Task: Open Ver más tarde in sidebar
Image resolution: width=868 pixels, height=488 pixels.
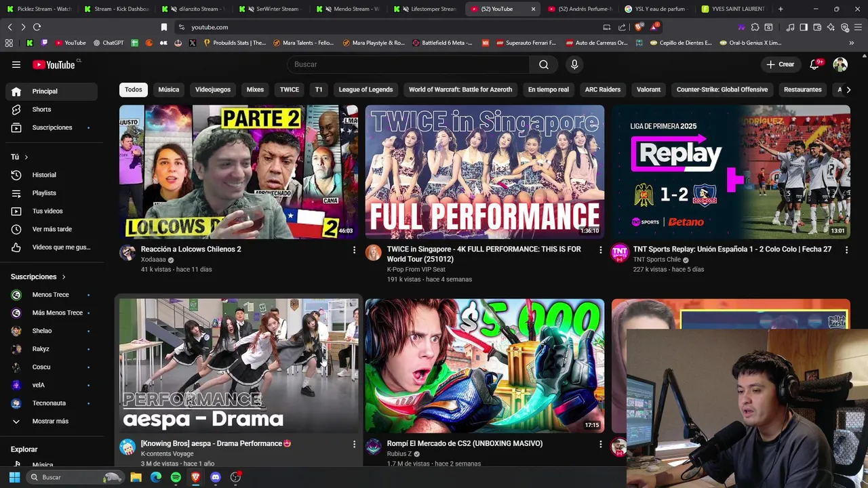Action: point(52,229)
